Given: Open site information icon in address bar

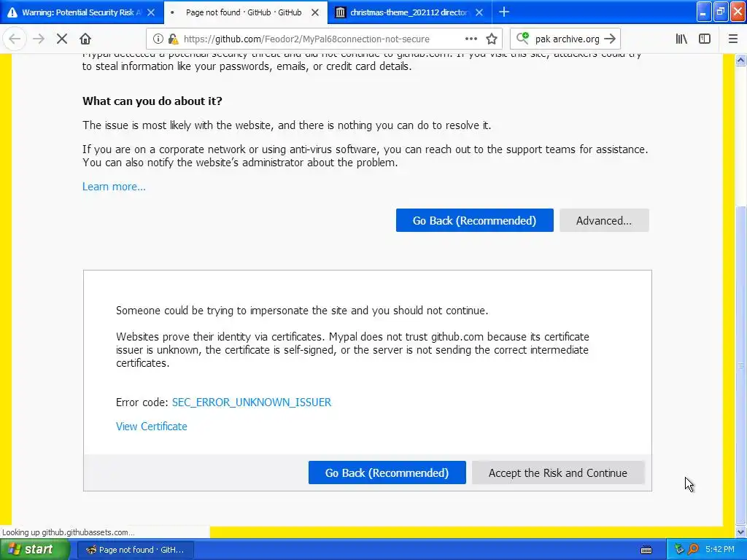Looking at the screenshot, I should coord(158,39).
